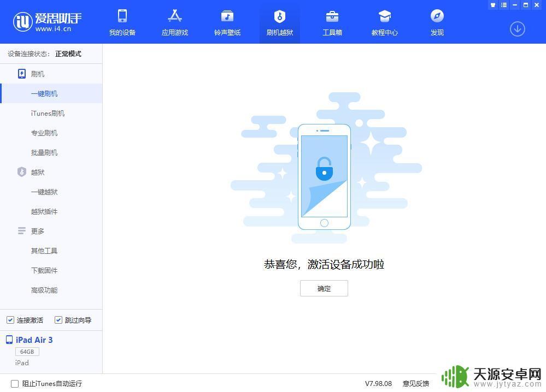
Task: Open the 意见反馈 feedback link
Action: click(x=416, y=384)
